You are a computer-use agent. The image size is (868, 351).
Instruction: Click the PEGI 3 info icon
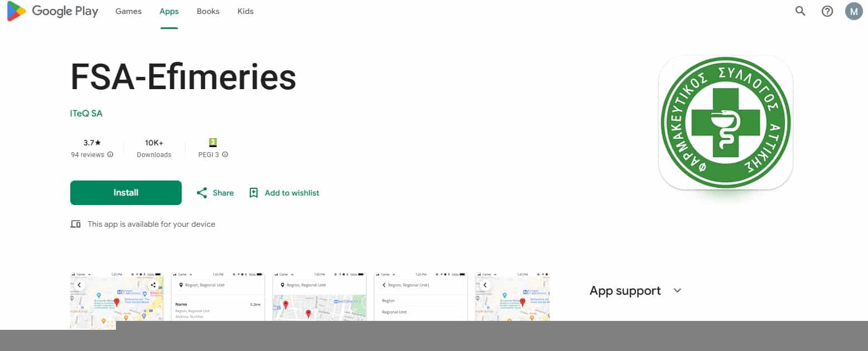point(225,154)
